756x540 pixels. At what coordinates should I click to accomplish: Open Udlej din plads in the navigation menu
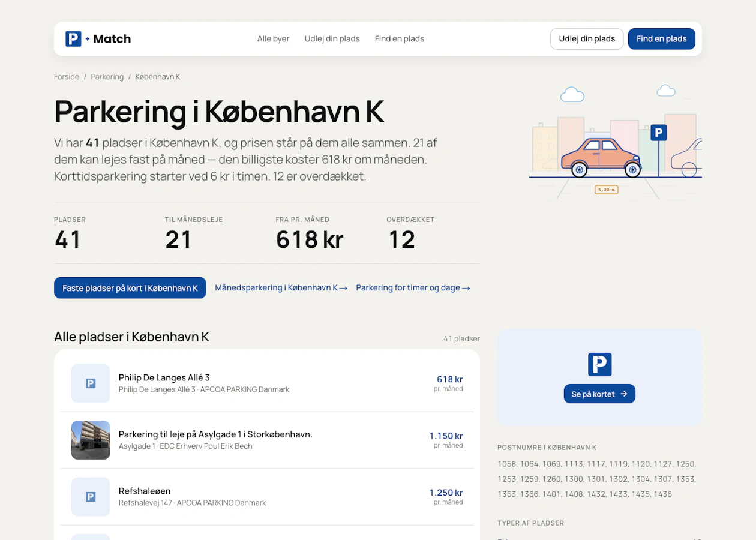tap(332, 39)
